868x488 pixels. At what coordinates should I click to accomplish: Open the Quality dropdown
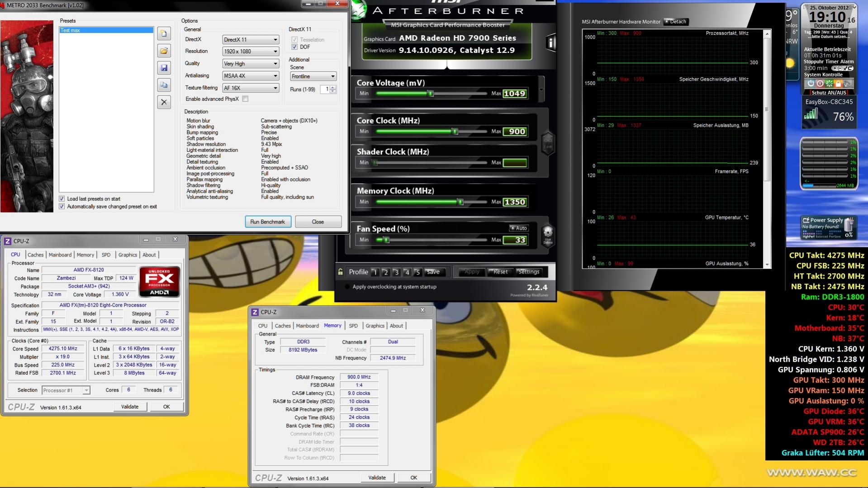click(x=251, y=64)
